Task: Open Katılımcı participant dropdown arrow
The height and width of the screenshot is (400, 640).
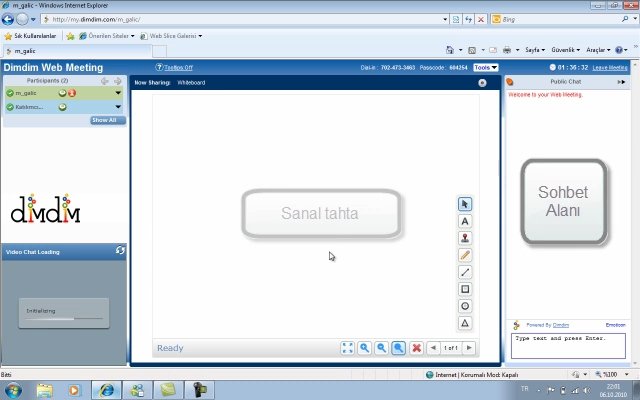Action: (x=118, y=107)
